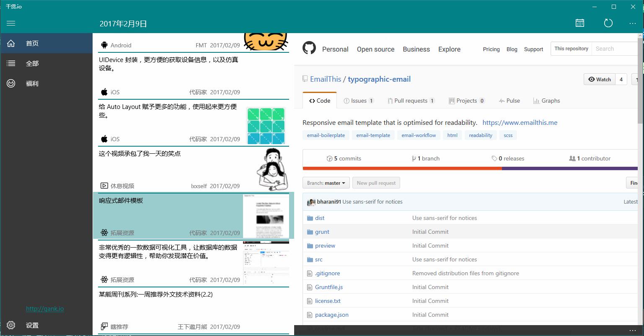Open the .gitignore file
This screenshot has width=644, height=336.
pos(328,273)
